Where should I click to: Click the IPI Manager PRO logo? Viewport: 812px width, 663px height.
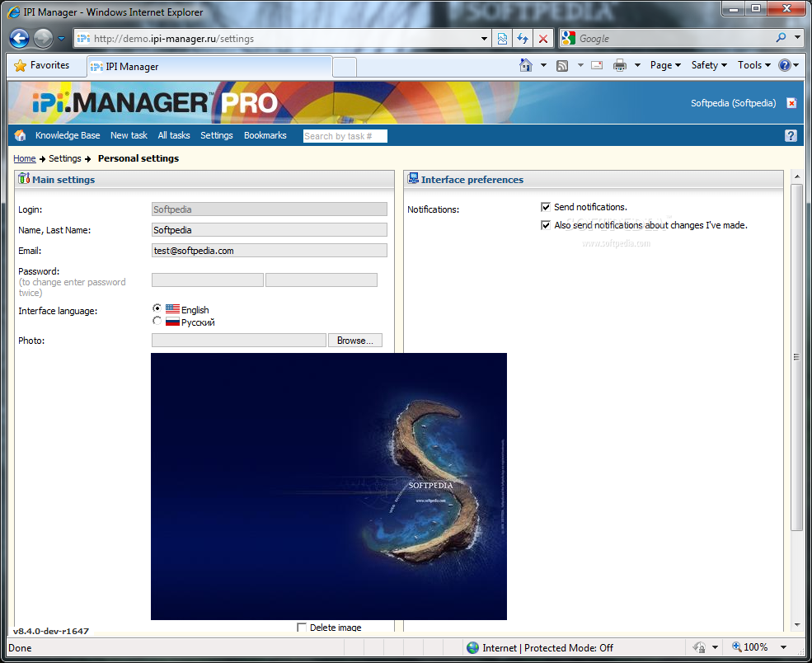154,102
